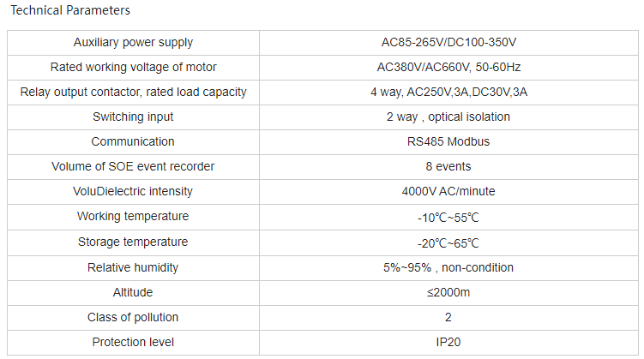Image resolution: width=644 pixels, height=359 pixels.
Task: Select the Auxiliary power supply cell
Action: 133,42
